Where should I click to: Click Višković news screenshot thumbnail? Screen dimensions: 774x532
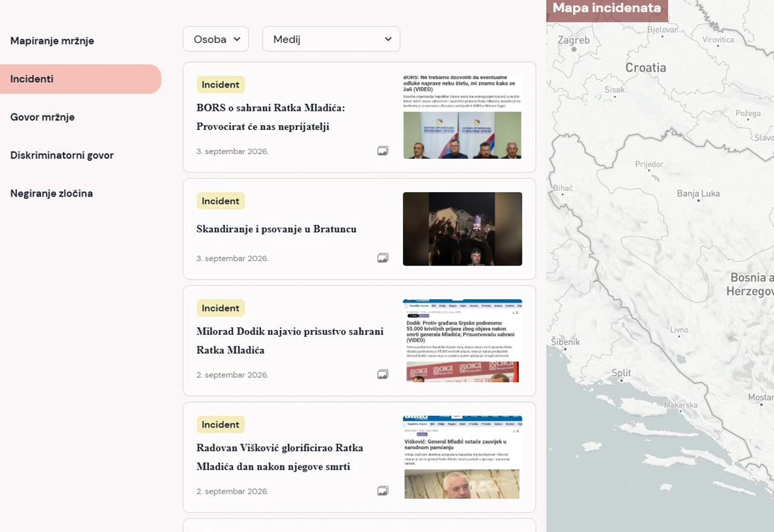463,457
